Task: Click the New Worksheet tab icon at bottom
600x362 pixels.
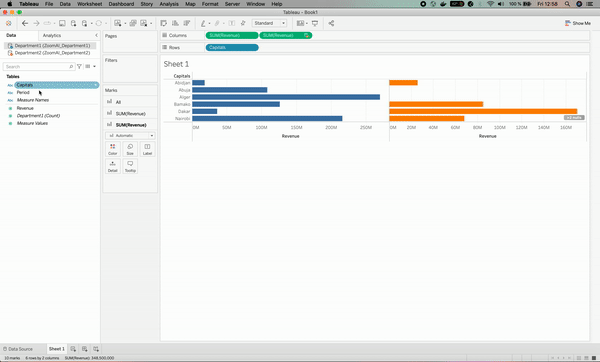Action: pyautogui.click(x=73, y=349)
